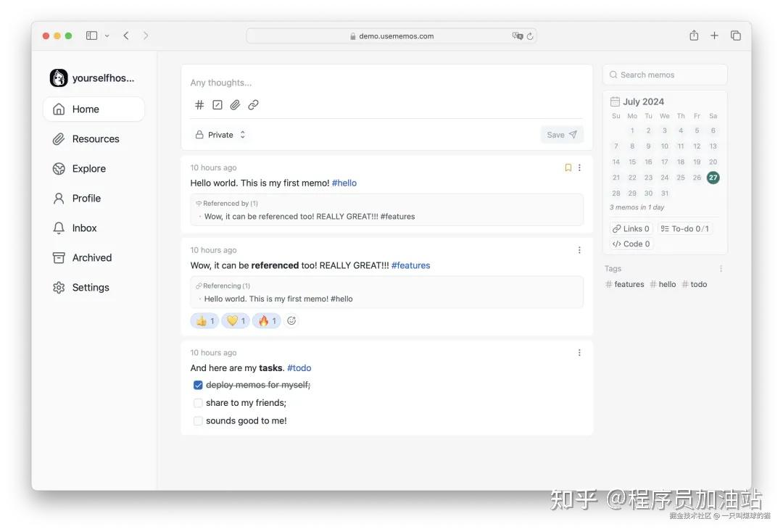The image size is (783, 532).
Task: Open the Private visibility dropdown
Action: pyautogui.click(x=220, y=135)
